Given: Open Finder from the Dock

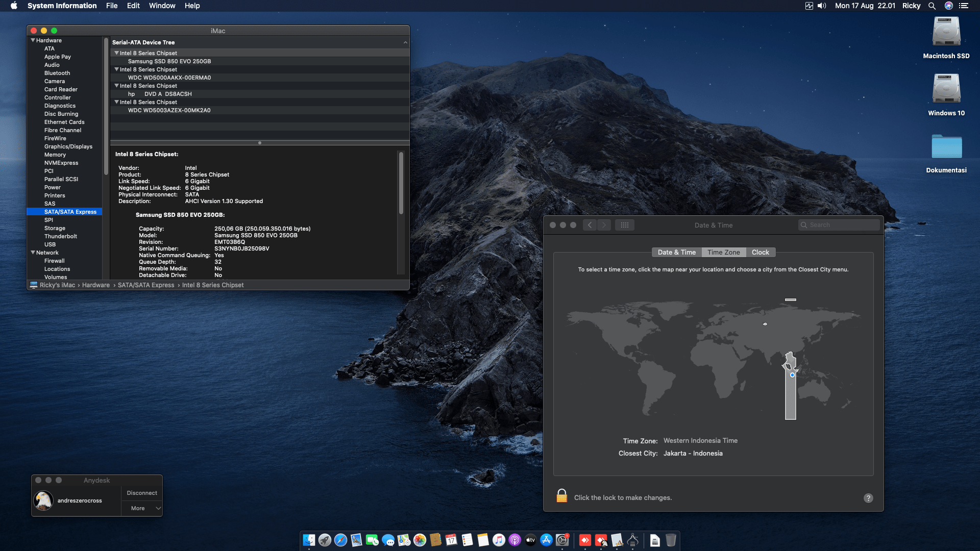Looking at the screenshot, I should (x=309, y=540).
